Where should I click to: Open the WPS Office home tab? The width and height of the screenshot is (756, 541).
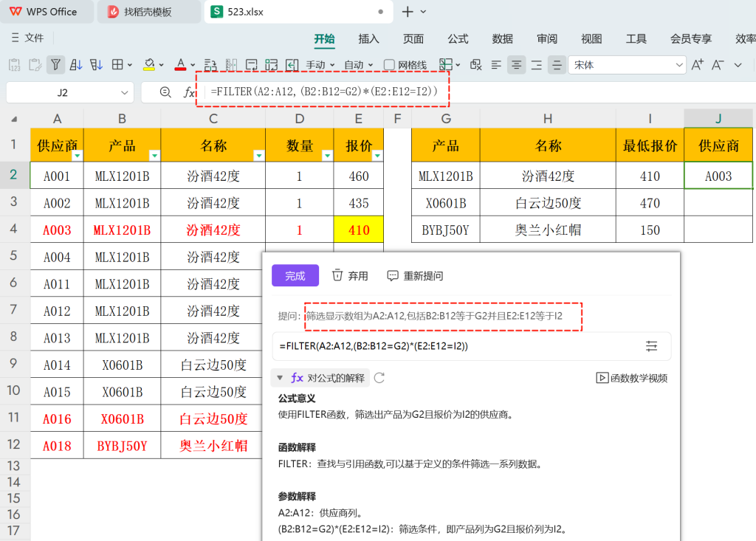tap(47, 12)
